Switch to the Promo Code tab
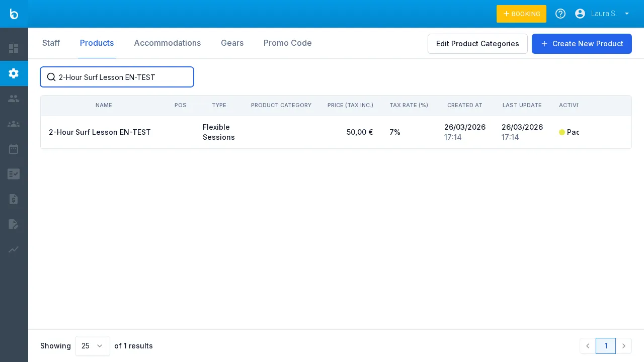The width and height of the screenshot is (644, 362). pyautogui.click(x=287, y=43)
